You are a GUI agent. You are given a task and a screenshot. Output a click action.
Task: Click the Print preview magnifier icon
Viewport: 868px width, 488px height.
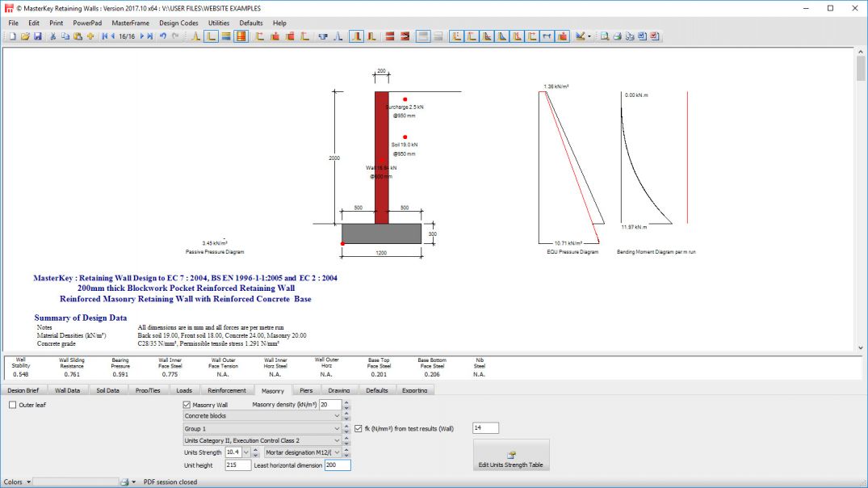[x=605, y=36]
